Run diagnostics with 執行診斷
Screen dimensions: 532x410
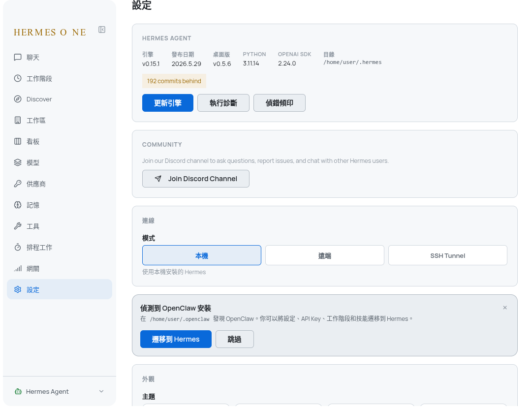pos(223,103)
